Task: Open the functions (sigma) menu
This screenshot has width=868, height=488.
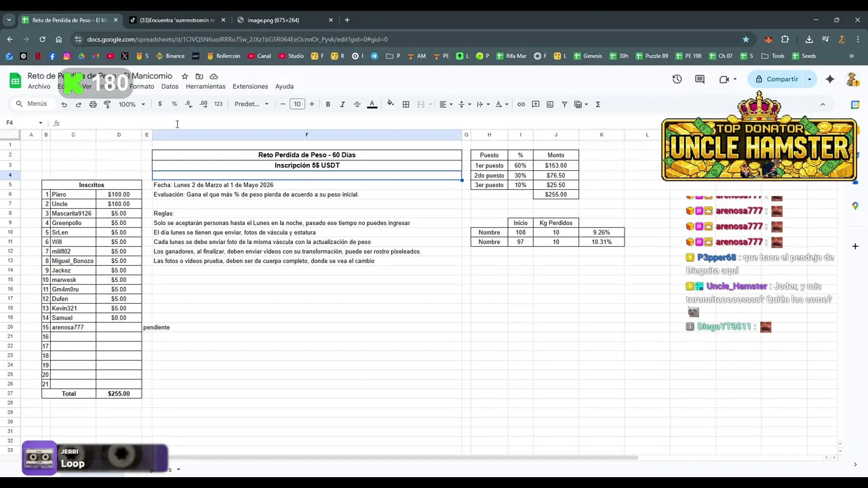Action: pyautogui.click(x=597, y=104)
